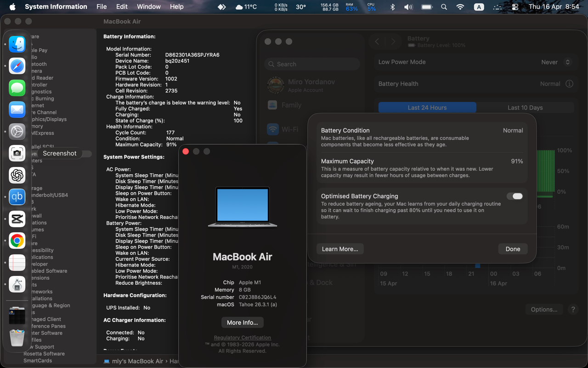Open the Control Centre menu bar icon
Viewport: 588px width, 368px height.
pyautogui.click(x=515, y=7)
